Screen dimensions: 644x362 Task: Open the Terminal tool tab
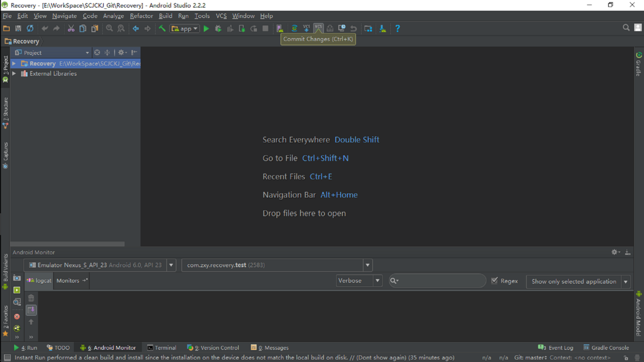point(162,348)
